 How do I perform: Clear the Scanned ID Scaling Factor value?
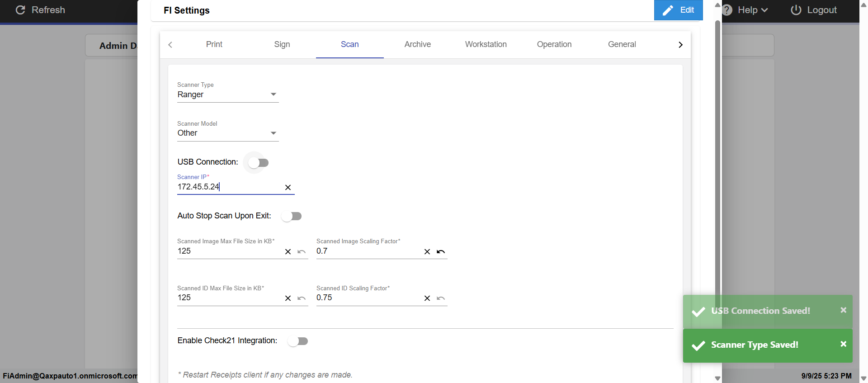427,298
